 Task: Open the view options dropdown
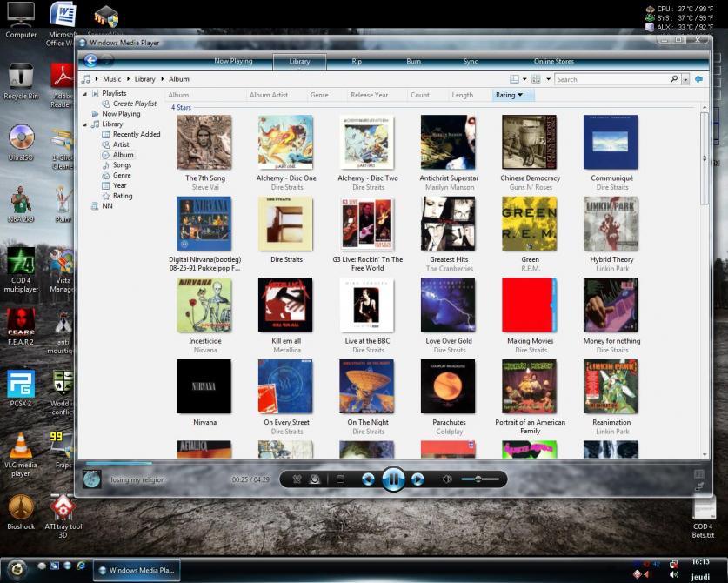(548, 79)
